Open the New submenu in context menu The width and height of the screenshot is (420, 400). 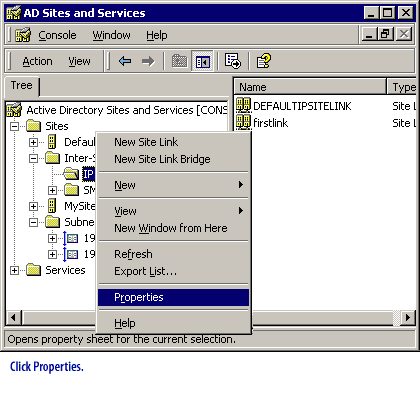(173, 185)
